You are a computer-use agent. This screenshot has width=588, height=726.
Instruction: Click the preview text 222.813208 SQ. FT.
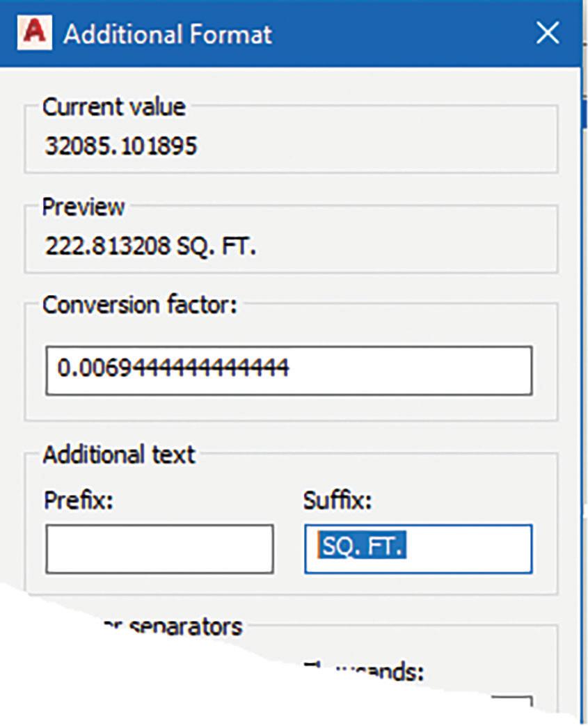pos(151,246)
